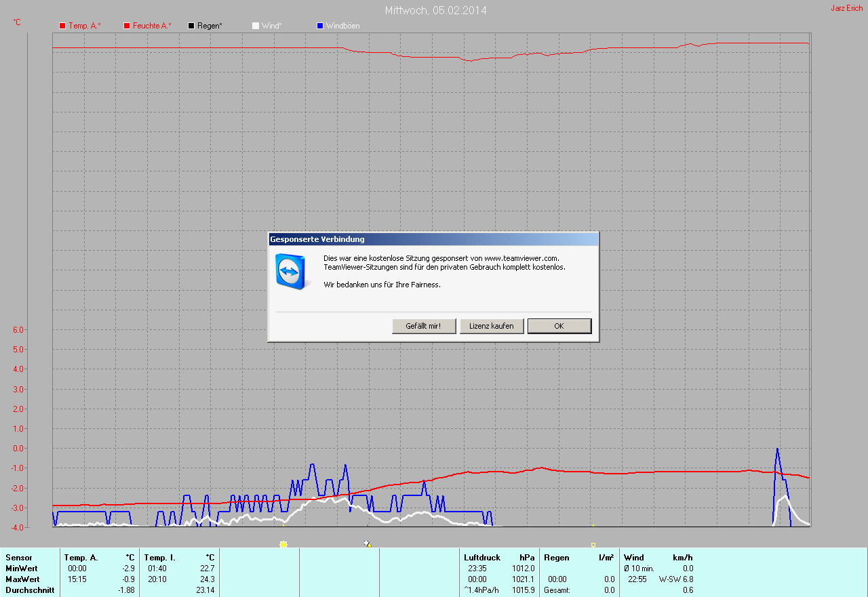Click the black Regen legend square
This screenshot has width=868, height=597.
pos(191,26)
